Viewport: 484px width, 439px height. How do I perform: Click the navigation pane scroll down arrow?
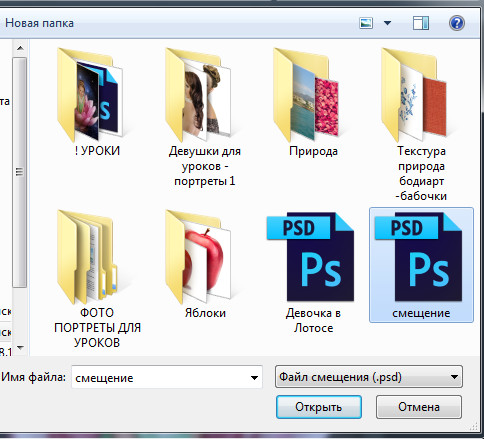[x=20, y=348]
